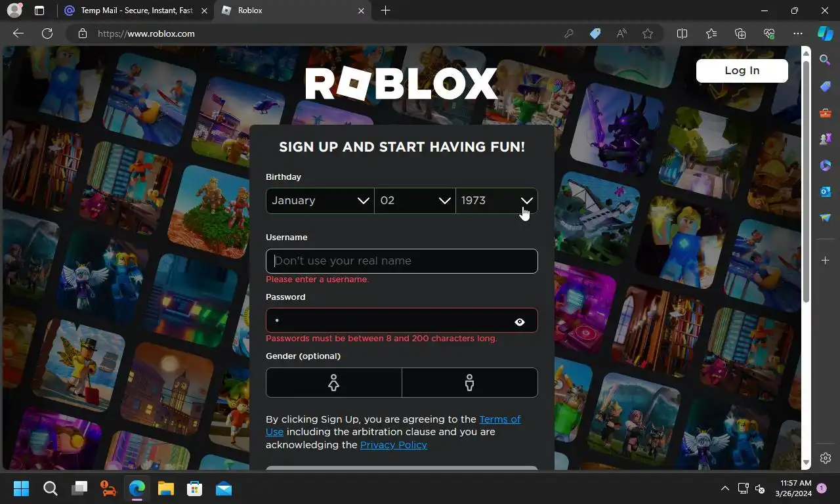Select the male gender option

469,383
